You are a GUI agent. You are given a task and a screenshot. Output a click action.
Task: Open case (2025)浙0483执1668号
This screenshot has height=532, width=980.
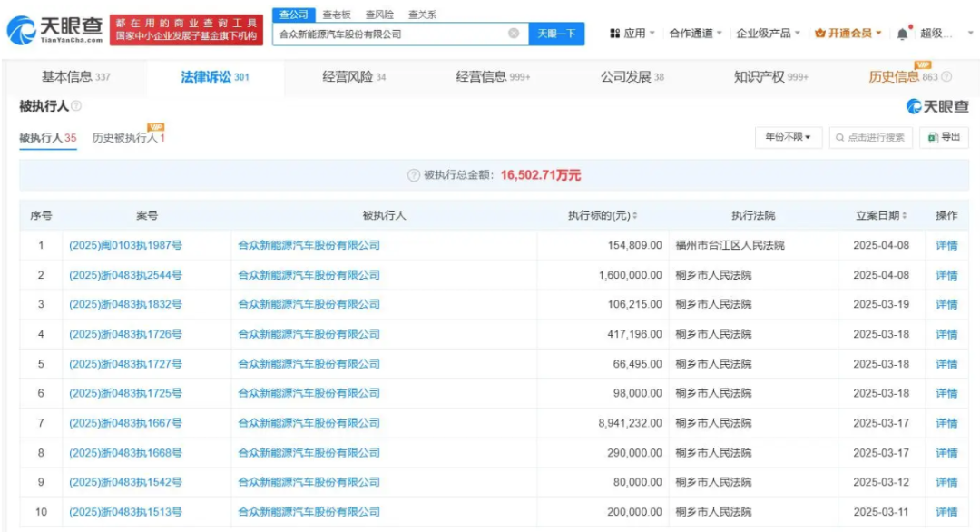125,453
